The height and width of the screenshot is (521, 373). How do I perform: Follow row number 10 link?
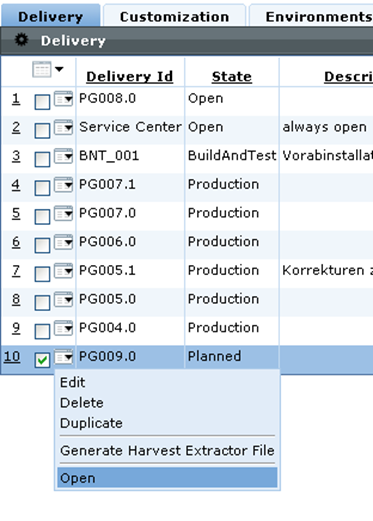[12, 357]
